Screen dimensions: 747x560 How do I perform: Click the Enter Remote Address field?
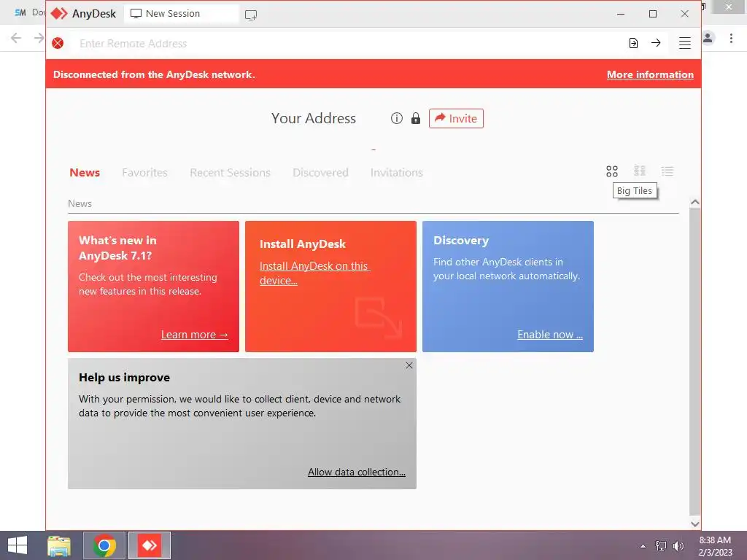coord(348,43)
